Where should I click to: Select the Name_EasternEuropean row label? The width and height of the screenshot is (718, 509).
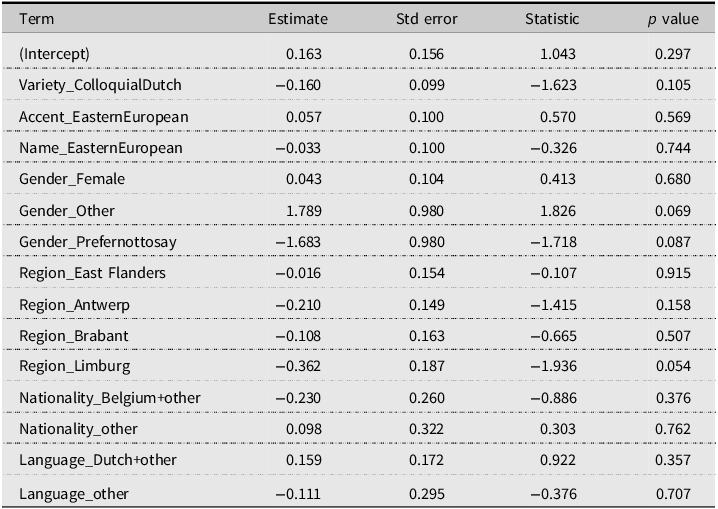(x=101, y=148)
